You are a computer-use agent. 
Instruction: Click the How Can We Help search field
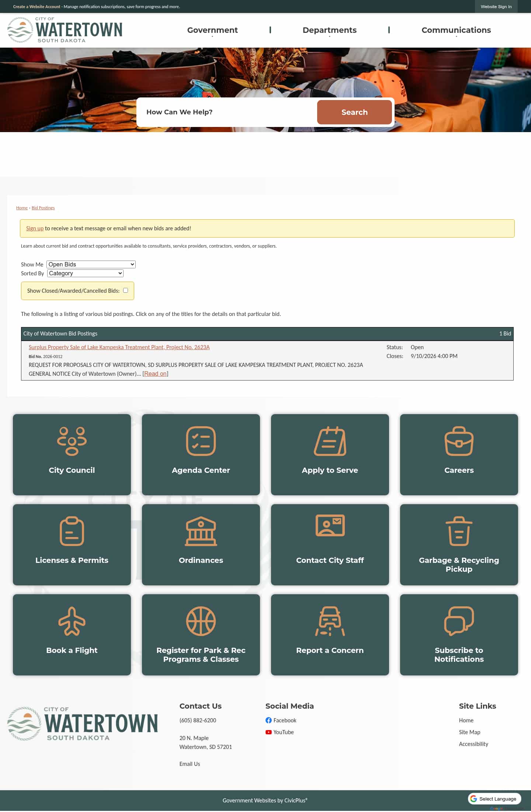click(x=227, y=112)
